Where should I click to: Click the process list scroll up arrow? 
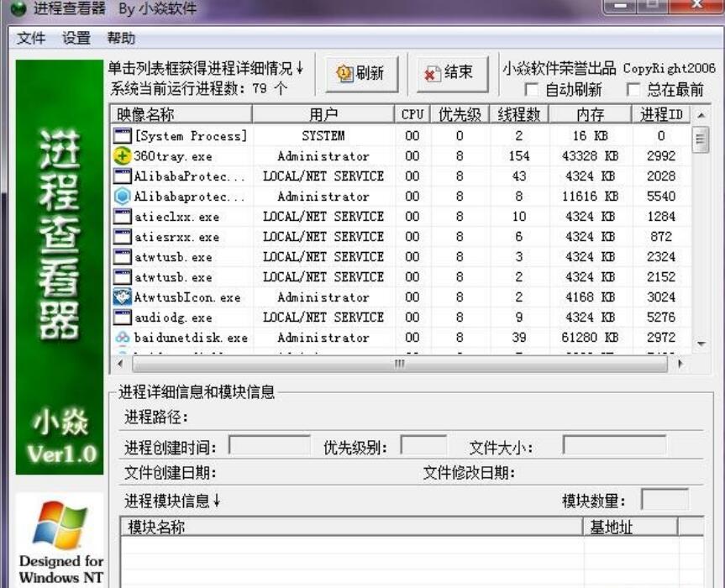[701, 115]
